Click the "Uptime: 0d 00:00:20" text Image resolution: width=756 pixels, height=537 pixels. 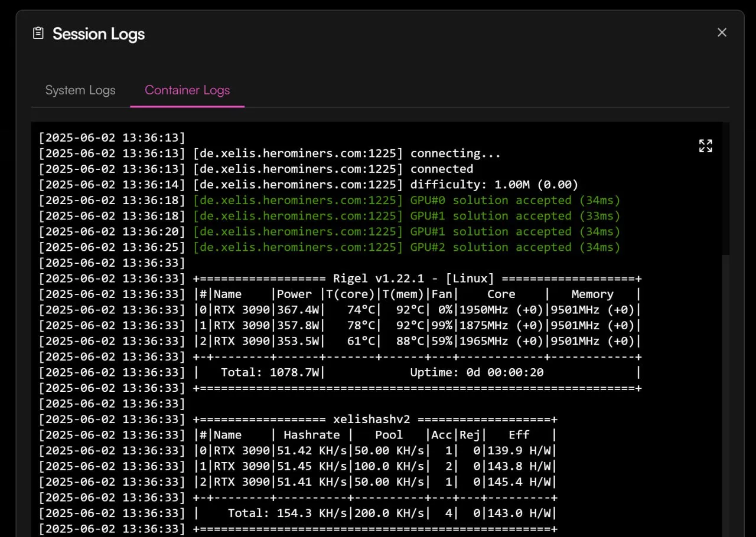[477, 372]
